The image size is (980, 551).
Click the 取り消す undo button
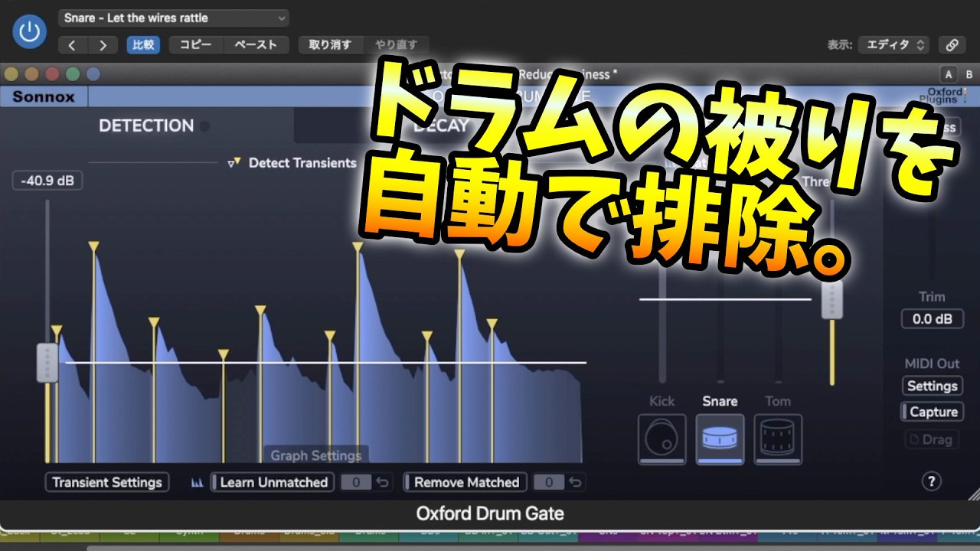[331, 45]
